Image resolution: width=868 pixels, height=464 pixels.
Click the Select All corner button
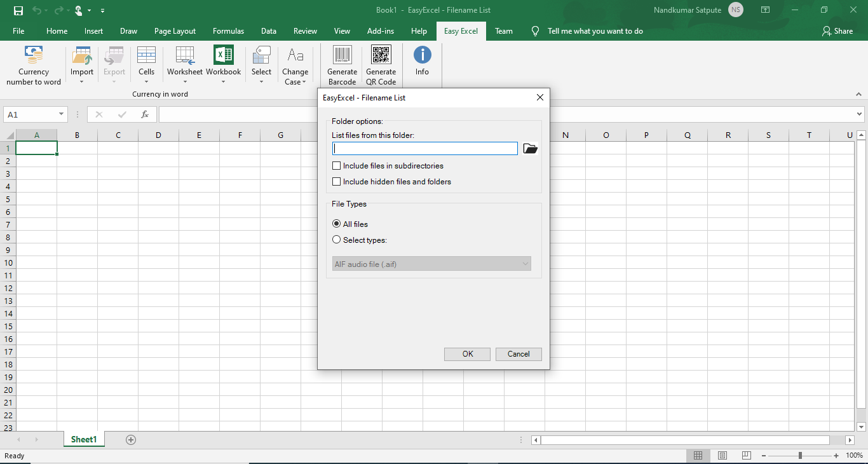tap(8, 135)
